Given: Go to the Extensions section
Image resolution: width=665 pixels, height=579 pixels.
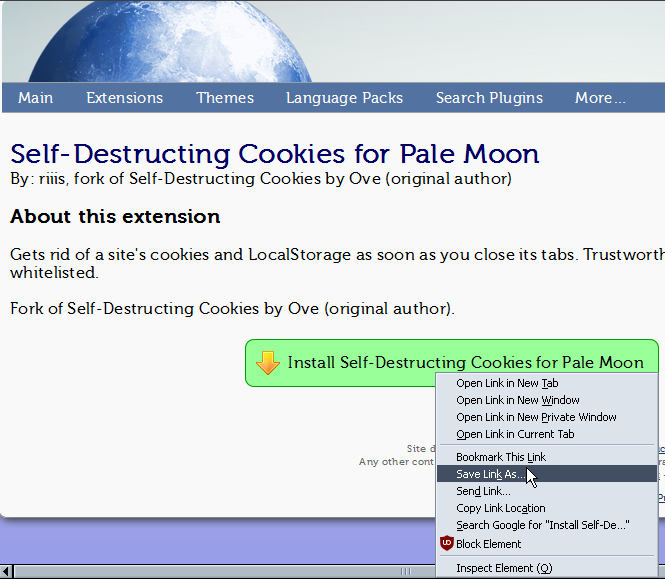Looking at the screenshot, I should 125,98.
